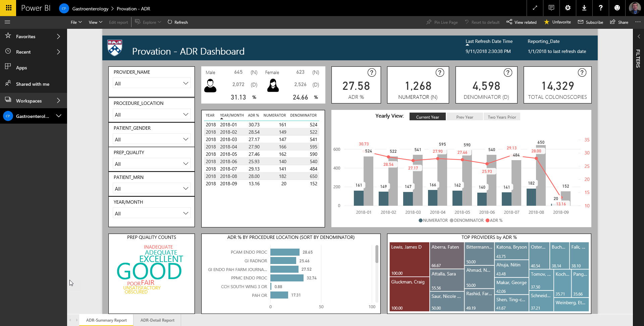Toggle NUMERATOR legend item

pyautogui.click(x=433, y=220)
